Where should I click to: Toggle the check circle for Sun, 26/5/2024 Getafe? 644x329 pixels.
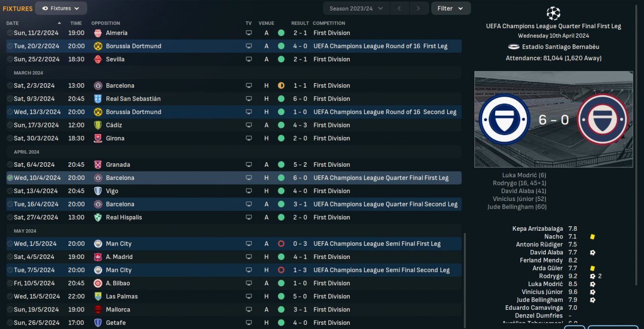click(x=10, y=322)
